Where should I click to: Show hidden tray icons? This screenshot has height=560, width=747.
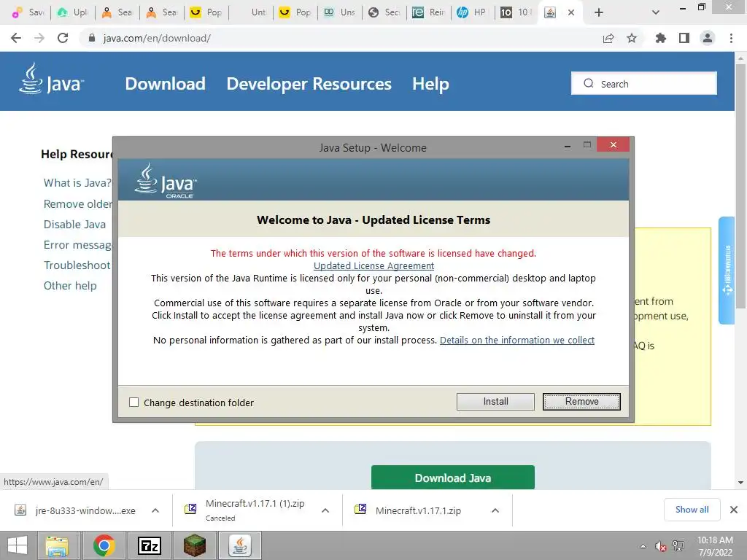[x=643, y=546]
